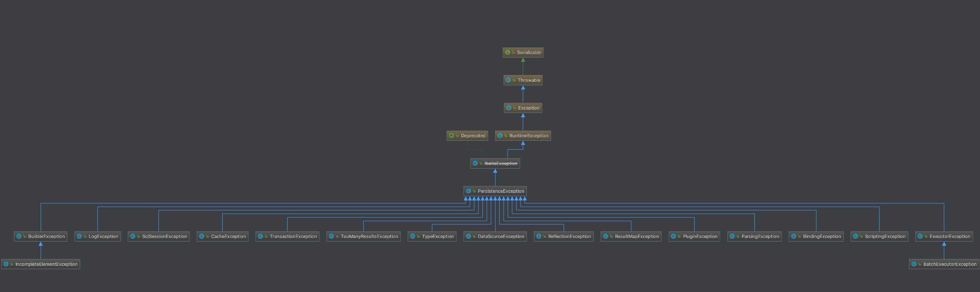Select the struck-through IbatisException node
980x292 pixels.
point(495,163)
